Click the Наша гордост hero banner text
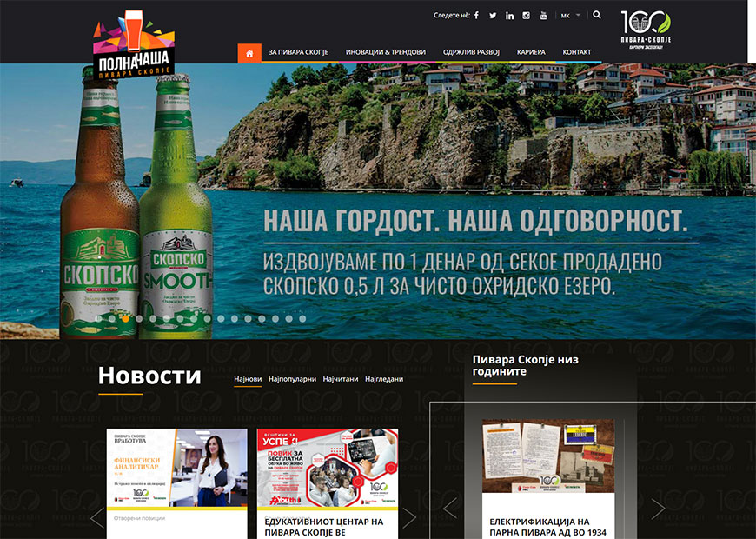The image size is (756, 539). point(475,221)
